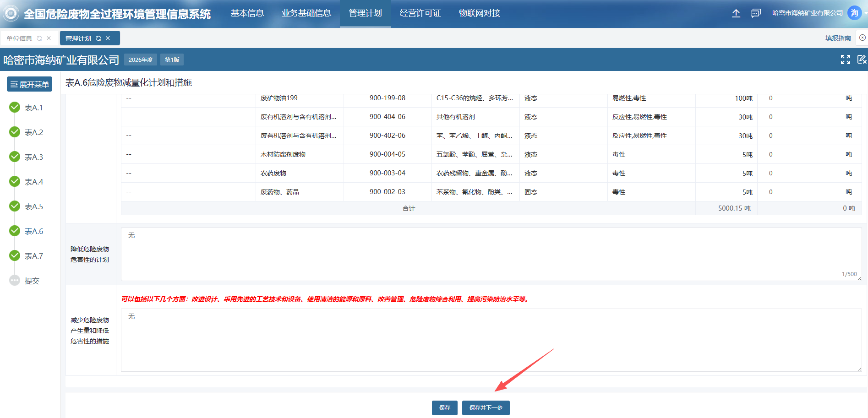868x418 pixels.
Task: Click the upload arrow icon in header
Action: point(736,13)
